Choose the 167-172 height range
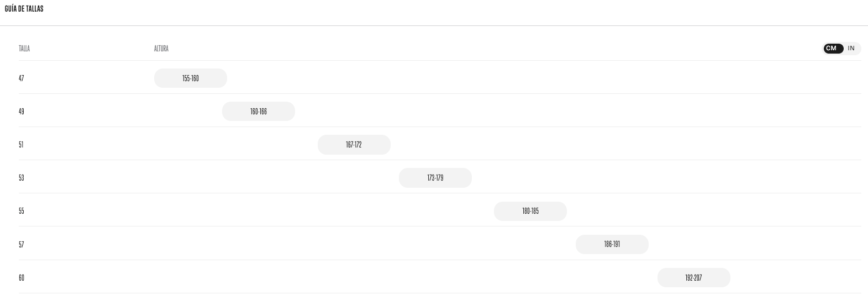 354,145
